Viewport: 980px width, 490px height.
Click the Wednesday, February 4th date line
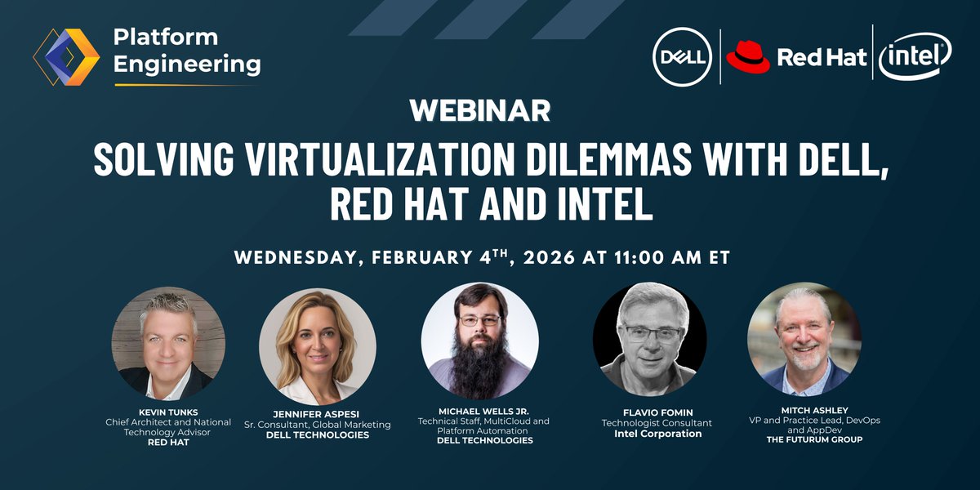tap(482, 256)
